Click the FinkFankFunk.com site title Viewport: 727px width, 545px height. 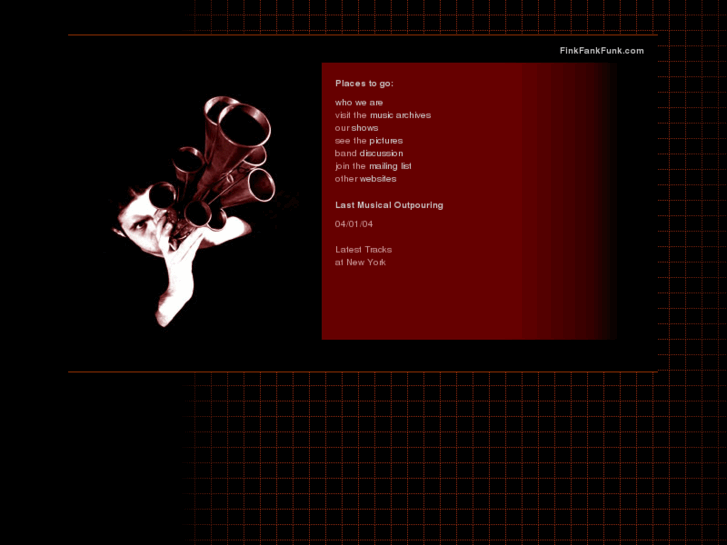tap(602, 51)
